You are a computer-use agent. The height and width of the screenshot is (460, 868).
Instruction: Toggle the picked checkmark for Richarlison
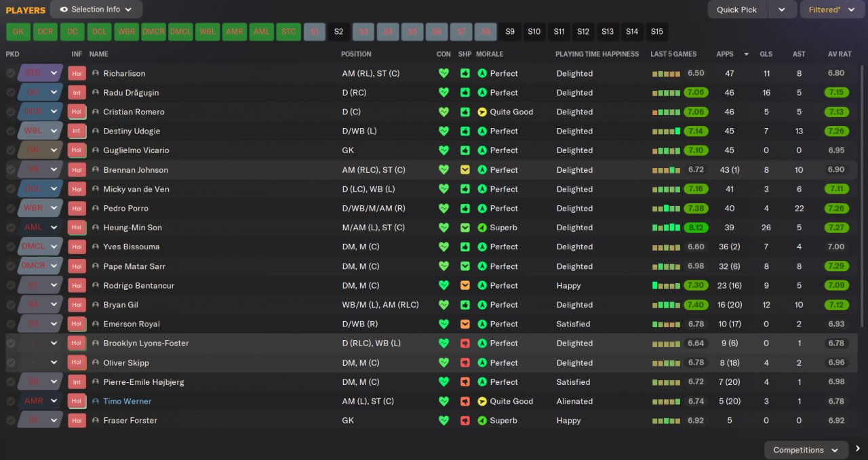11,73
